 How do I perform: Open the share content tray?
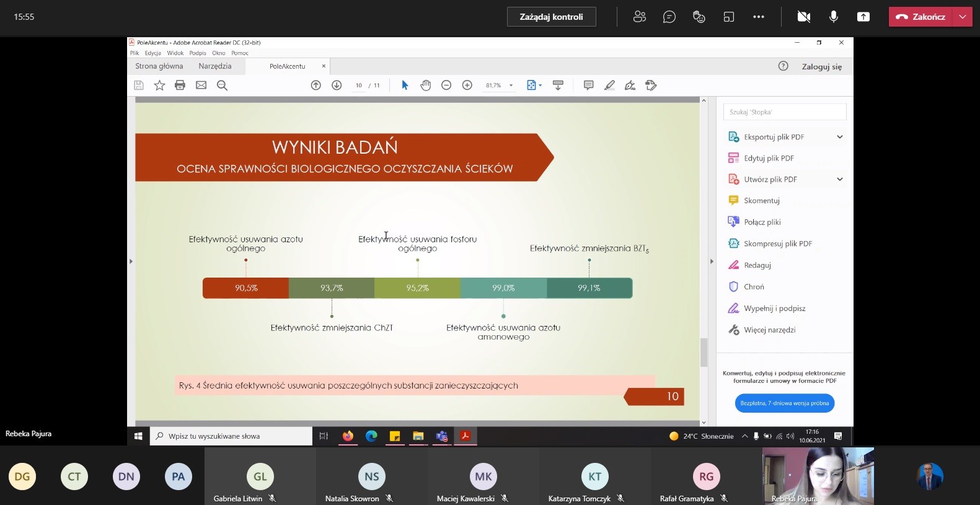863,17
